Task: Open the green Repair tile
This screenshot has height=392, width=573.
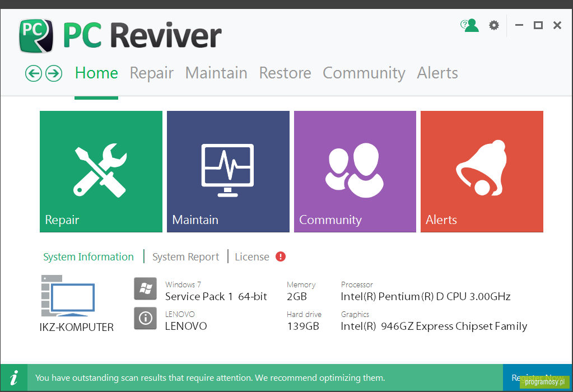Action: click(101, 171)
